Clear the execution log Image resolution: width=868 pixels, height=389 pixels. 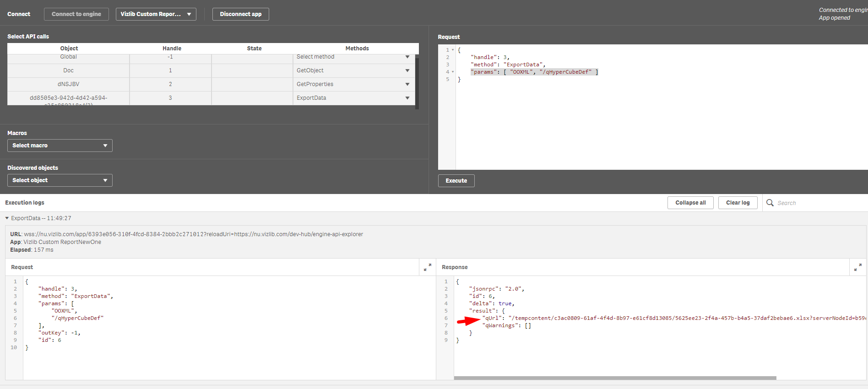pyautogui.click(x=738, y=203)
